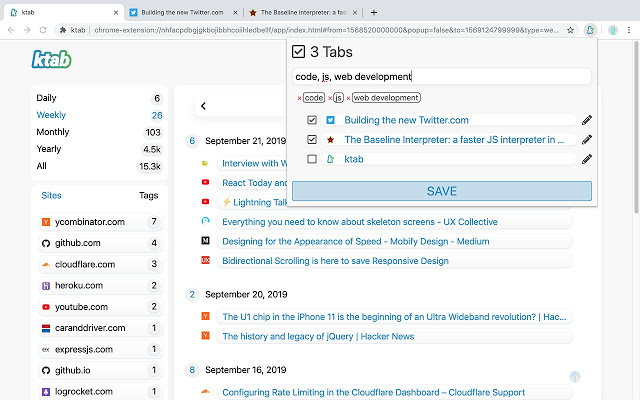Switch to the Tags tab in the sidebar
640x400 pixels.
pos(148,196)
